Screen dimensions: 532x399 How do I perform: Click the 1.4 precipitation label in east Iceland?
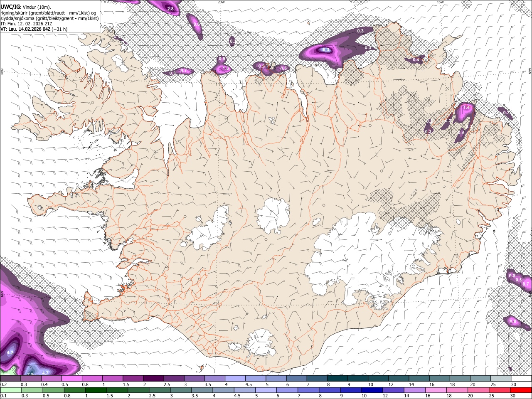coord(466,108)
